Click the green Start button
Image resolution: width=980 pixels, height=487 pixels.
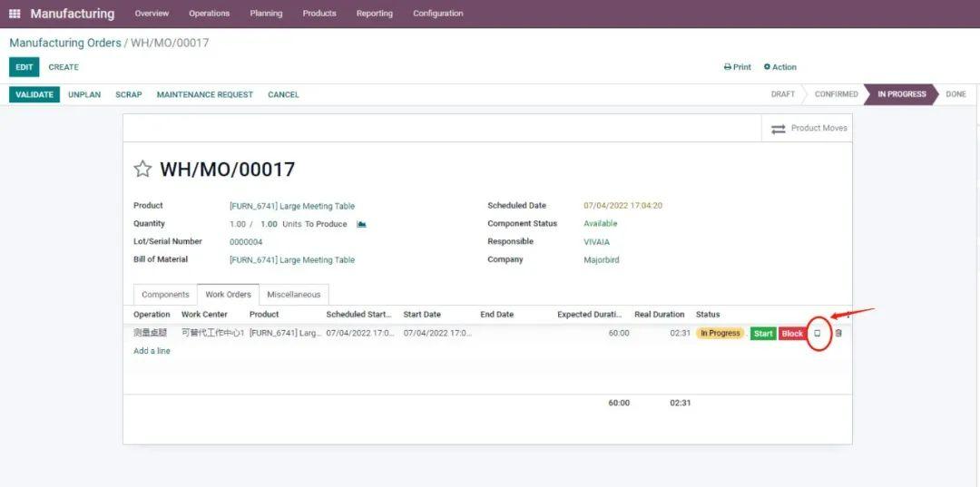pos(763,334)
